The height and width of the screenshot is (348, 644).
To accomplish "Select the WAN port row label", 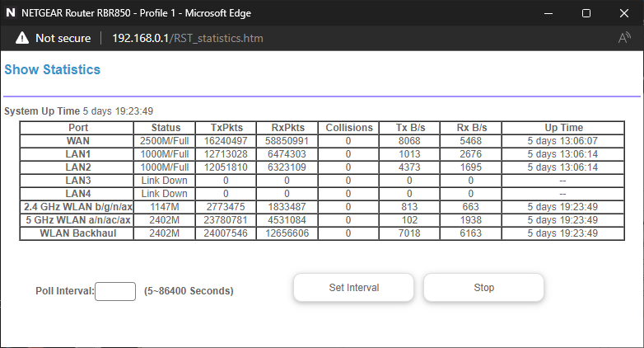I will [77, 141].
